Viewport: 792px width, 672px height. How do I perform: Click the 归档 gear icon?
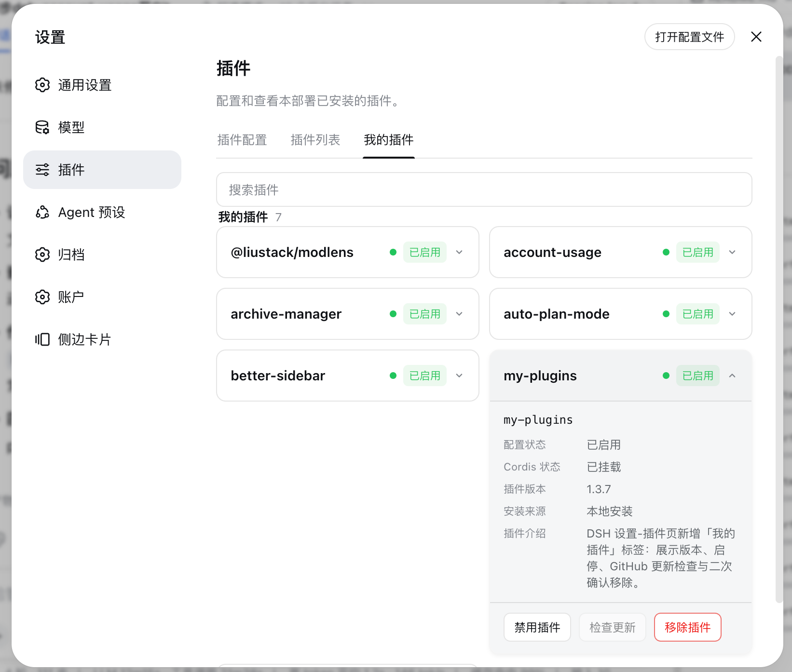coord(42,255)
